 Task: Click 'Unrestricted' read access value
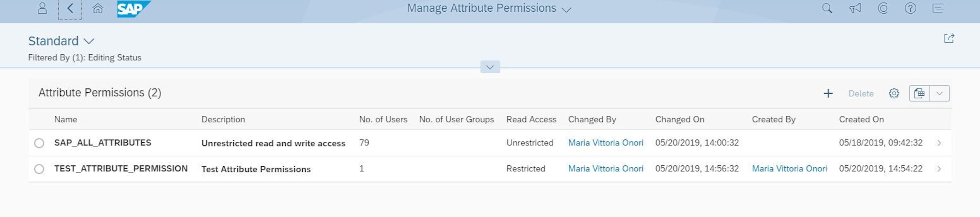pos(530,143)
